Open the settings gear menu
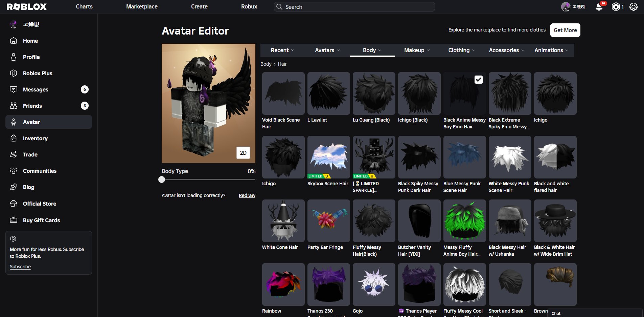 [634, 7]
